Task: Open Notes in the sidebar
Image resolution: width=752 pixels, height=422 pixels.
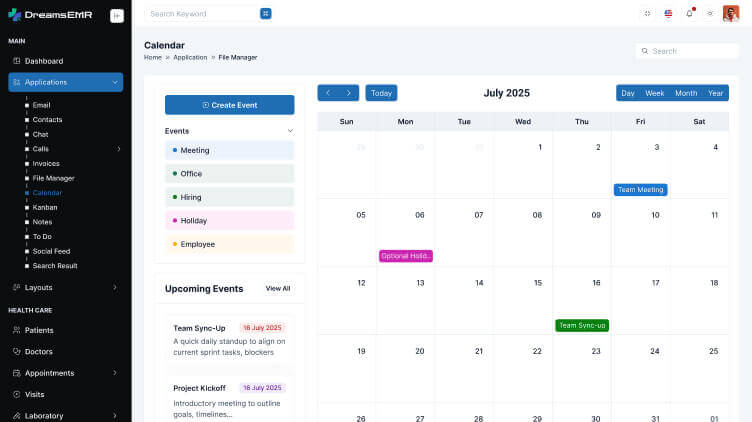Action: (x=42, y=222)
